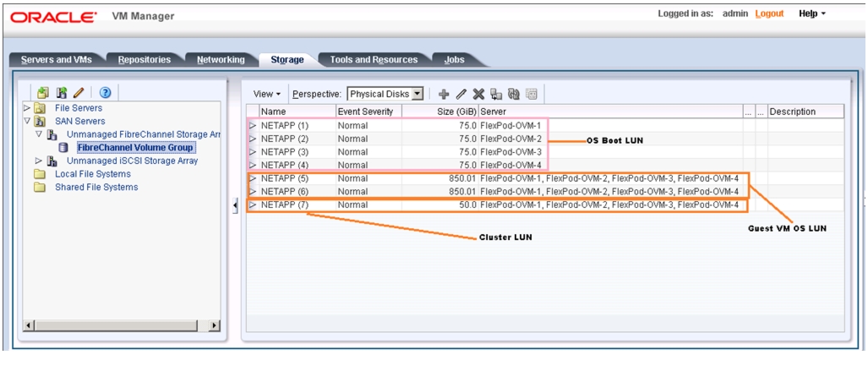Click the File Servers folder icon
868x371 pixels.
(x=40, y=108)
